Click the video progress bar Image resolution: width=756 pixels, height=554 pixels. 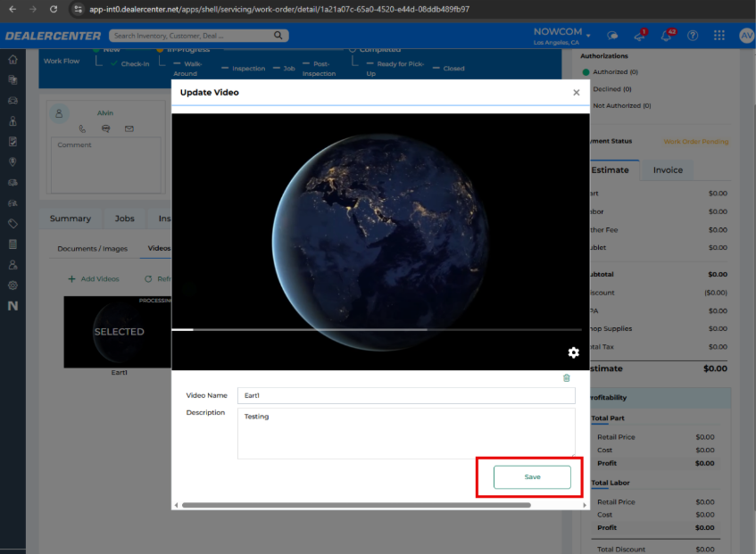point(377,330)
